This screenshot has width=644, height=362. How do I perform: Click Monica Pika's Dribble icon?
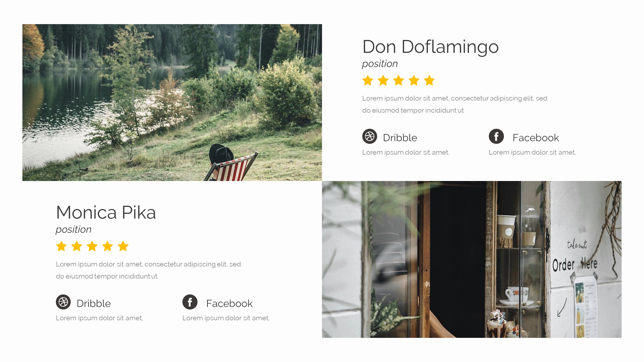tap(63, 302)
